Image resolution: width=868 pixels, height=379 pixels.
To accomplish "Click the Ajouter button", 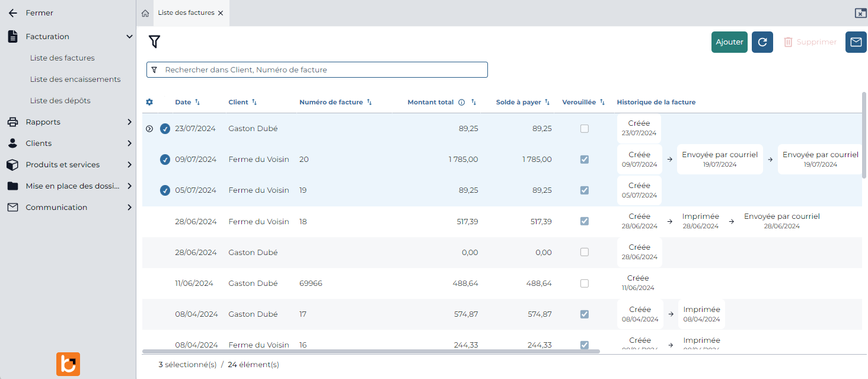I will [x=729, y=42].
